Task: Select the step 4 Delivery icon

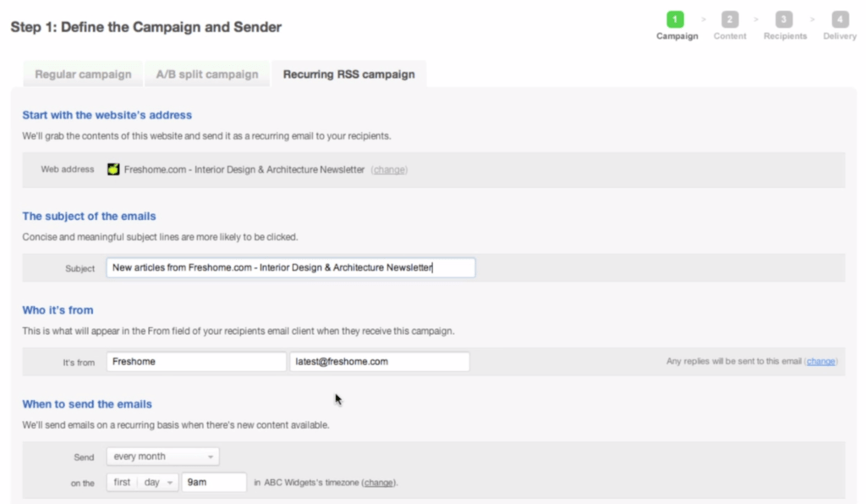Action: 839,19
